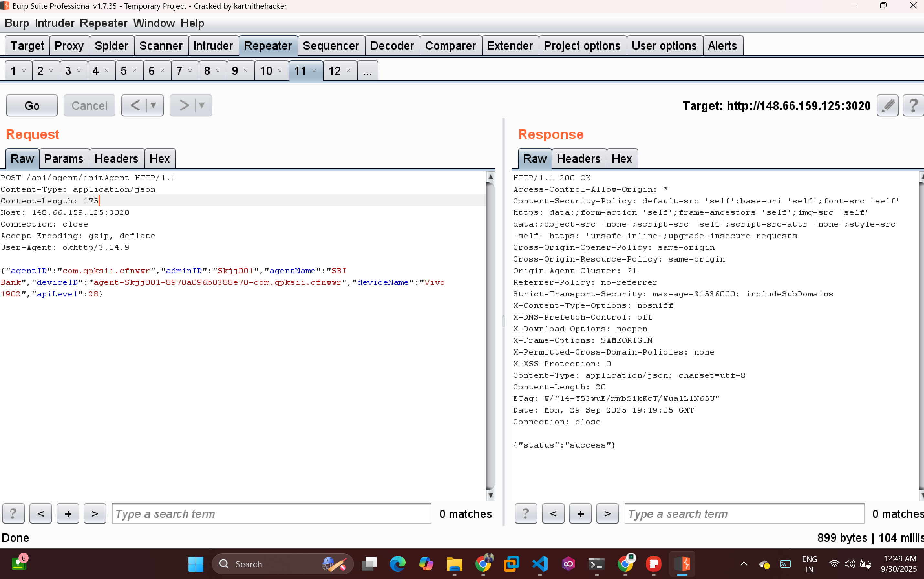Open Microsoft Edge from taskbar
924x579 pixels.
click(398, 564)
